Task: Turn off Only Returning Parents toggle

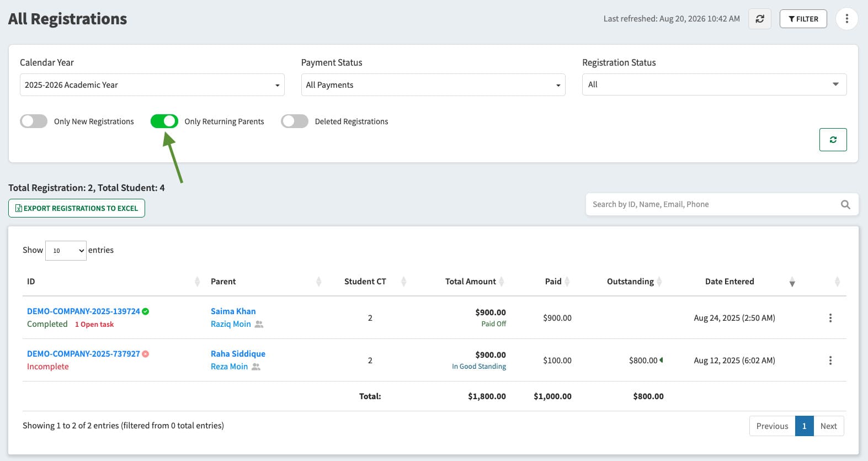Action: click(x=164, y=121)
